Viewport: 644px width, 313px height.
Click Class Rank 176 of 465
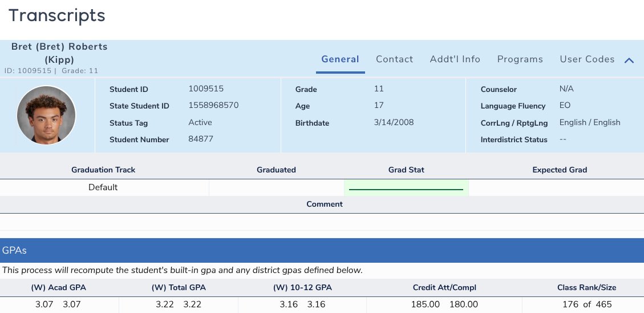tap(587, 304)
